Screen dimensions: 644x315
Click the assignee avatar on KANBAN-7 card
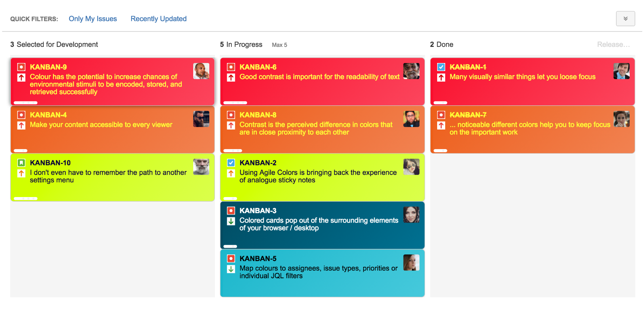click(621, 119)
